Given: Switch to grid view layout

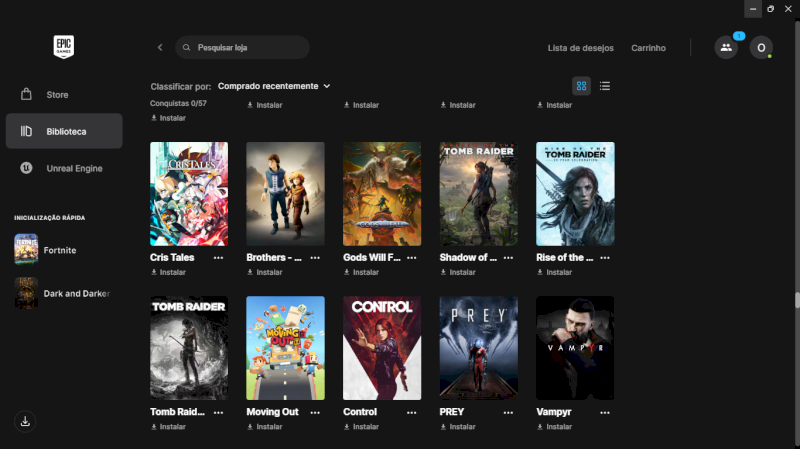Looking at the screenshot, I should point(581,86).
